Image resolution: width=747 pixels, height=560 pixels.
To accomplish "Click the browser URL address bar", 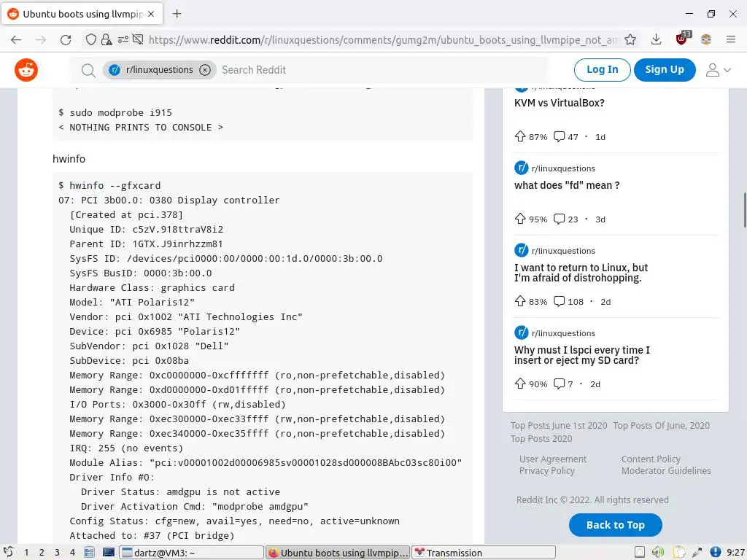I will tap(384, 40).
